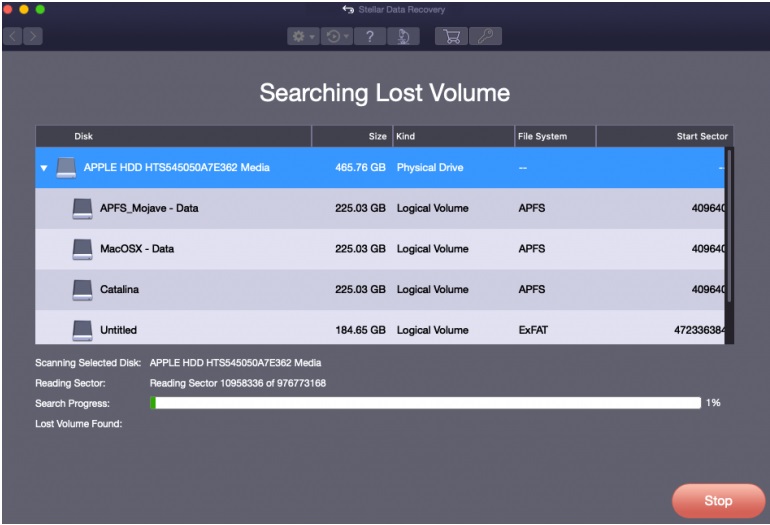This screenshot has width=770, height=525.
Task: Sort by the Start Sector column header
Action: pos(665,137)
